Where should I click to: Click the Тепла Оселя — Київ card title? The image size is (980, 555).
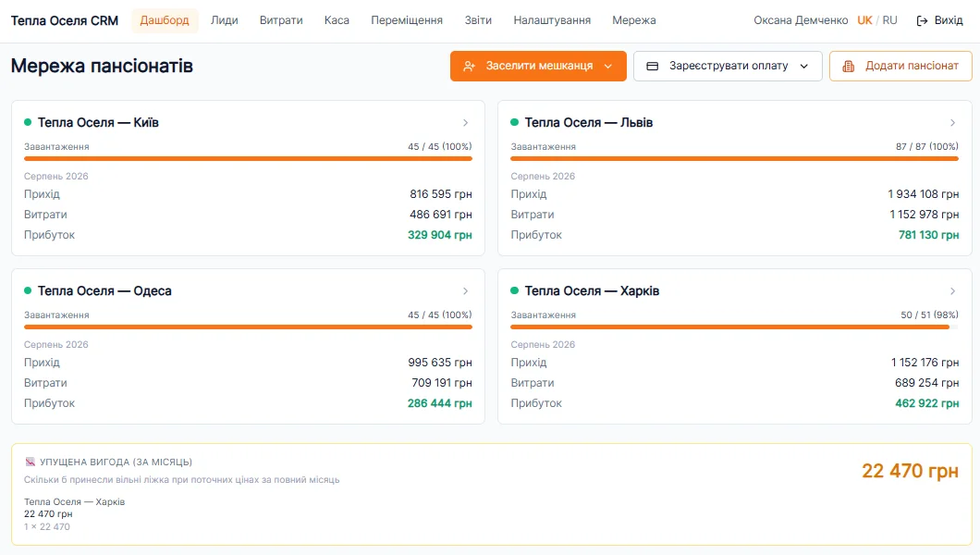coord(98,122)
